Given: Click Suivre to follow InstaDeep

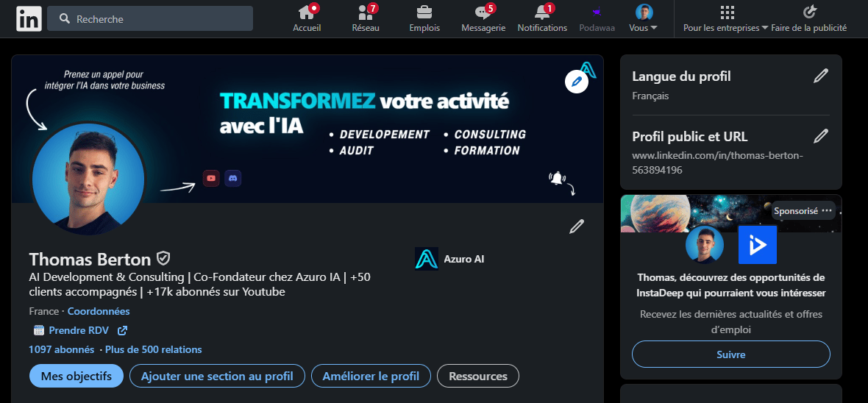Looking at the screenshot, I should point(730,354).
